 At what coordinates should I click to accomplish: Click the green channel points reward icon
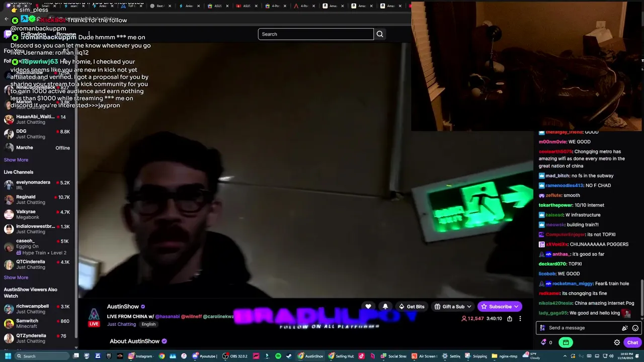(566, 342)
